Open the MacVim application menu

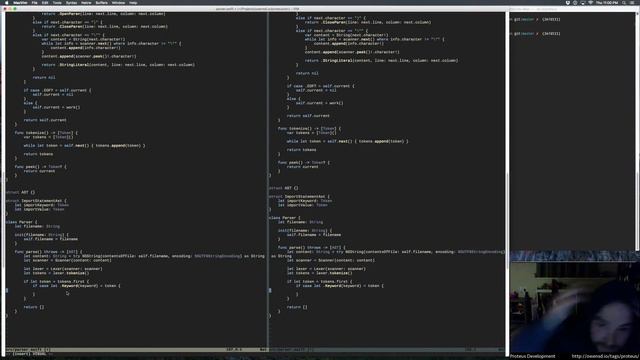click(x=20, y=2)
